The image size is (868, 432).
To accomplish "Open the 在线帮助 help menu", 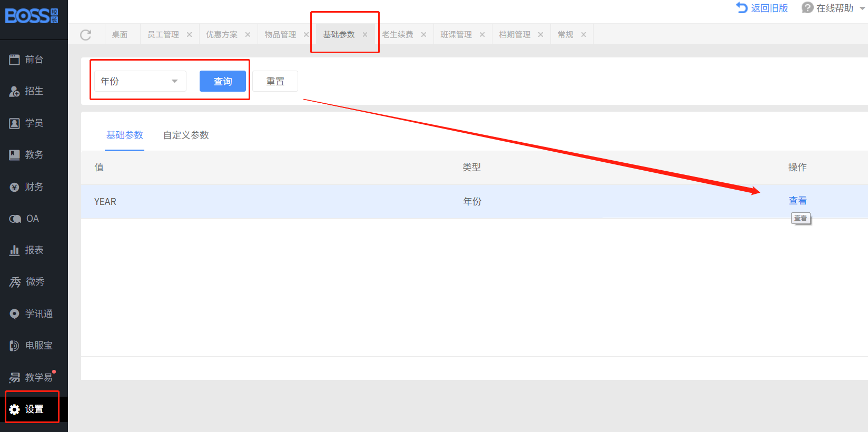I will (833, 8).
